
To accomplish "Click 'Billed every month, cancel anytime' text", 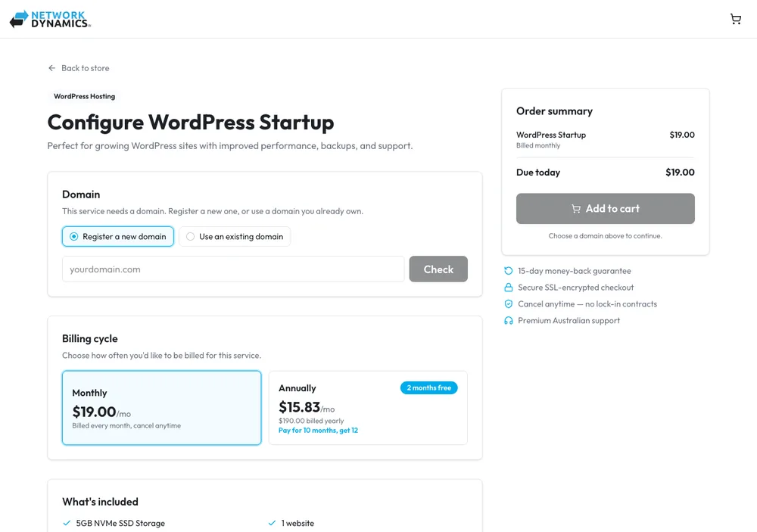I will (x=126, y=425).
